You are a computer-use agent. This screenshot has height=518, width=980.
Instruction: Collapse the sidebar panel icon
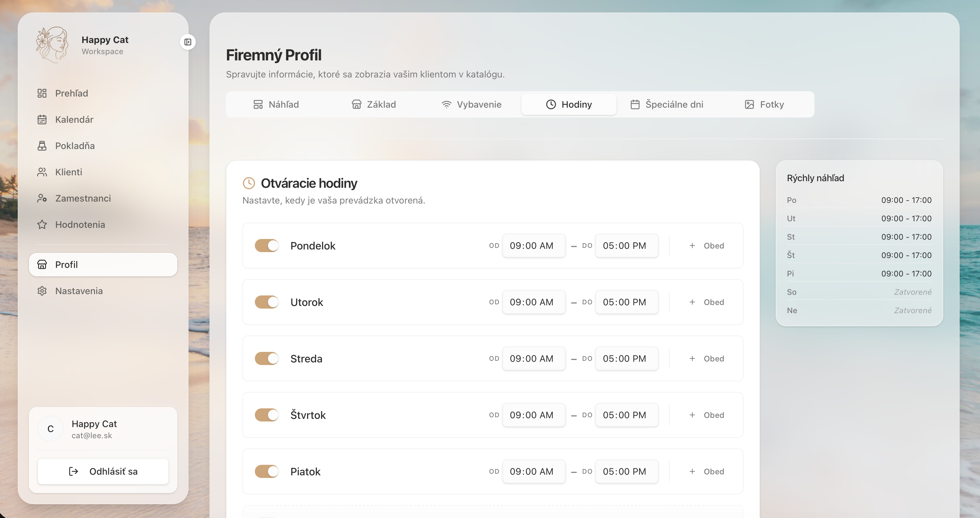click(188, 42)
